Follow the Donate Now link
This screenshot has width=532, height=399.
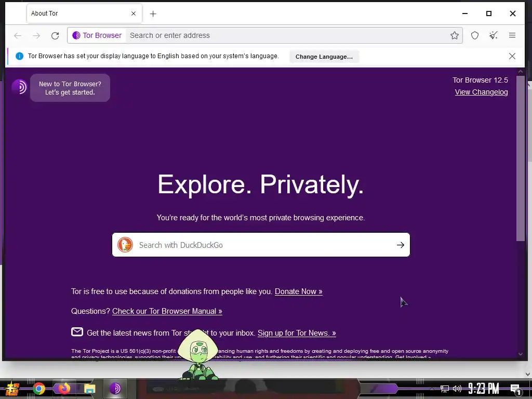coord(299,291)
